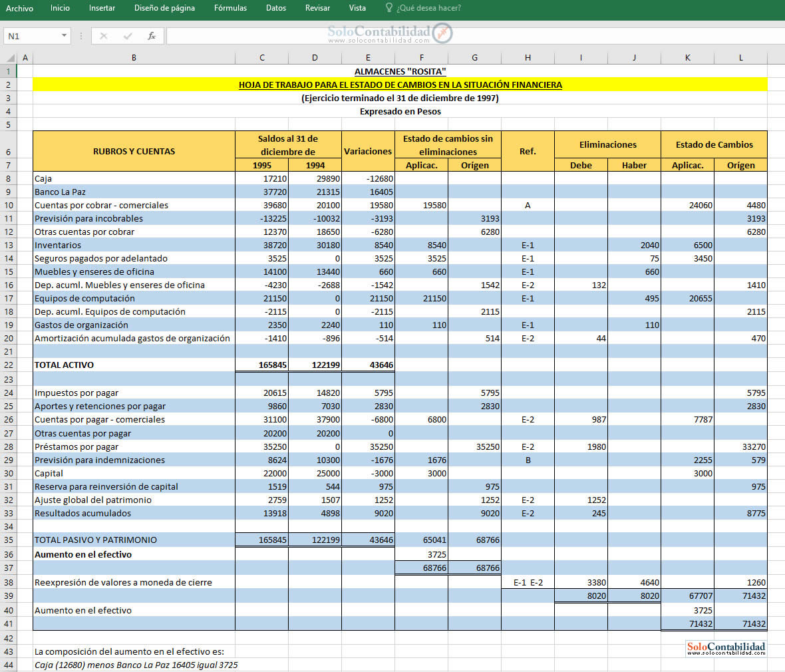785x672 pixels.
Task: Click the value 24060 in Aplicac. column
Action: point(688,206)
